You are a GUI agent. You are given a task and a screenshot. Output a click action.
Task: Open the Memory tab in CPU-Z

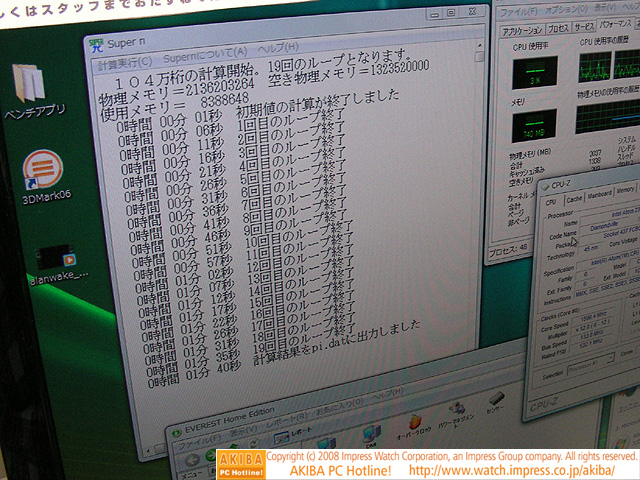point(626,189)
